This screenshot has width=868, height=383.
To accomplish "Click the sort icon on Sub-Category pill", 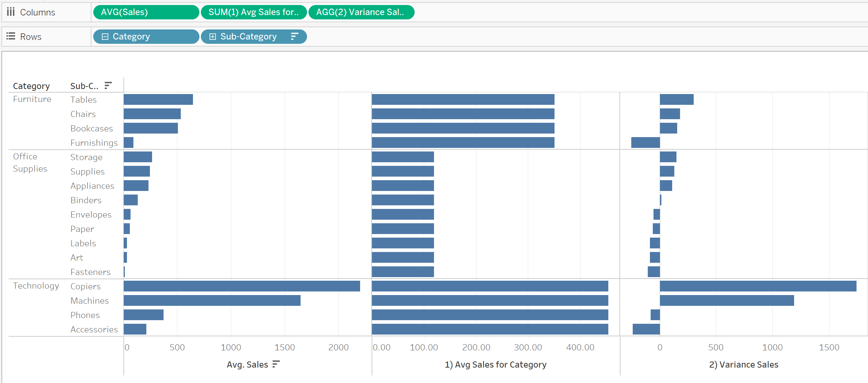I will point(294,37).
